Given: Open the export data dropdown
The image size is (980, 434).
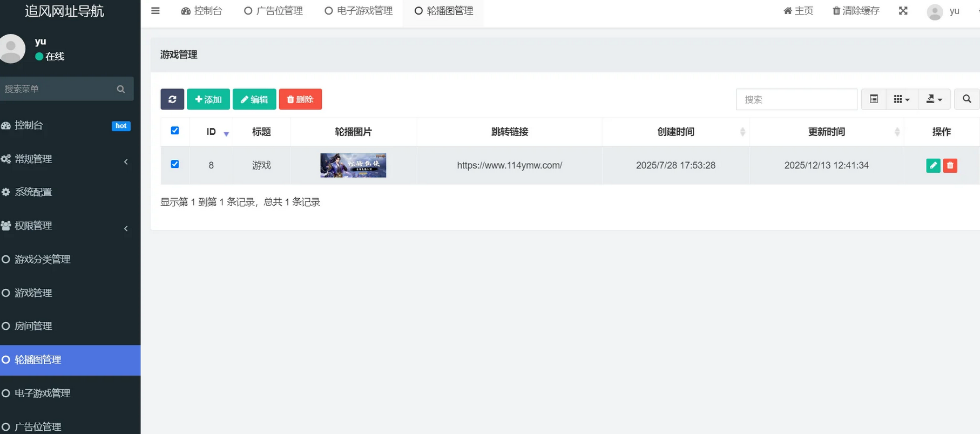Looking at the screenshot, I should [x=934, y=99].
